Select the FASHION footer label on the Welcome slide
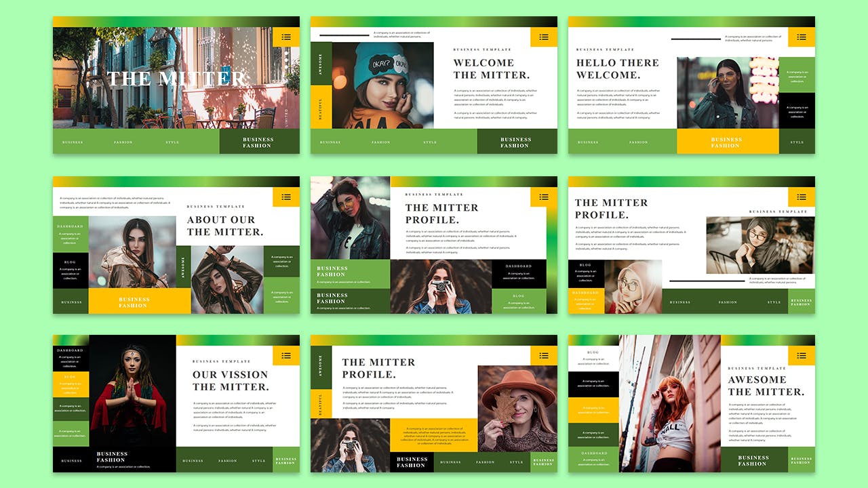This screenshot has height=488, width=868. pos(380,142)
